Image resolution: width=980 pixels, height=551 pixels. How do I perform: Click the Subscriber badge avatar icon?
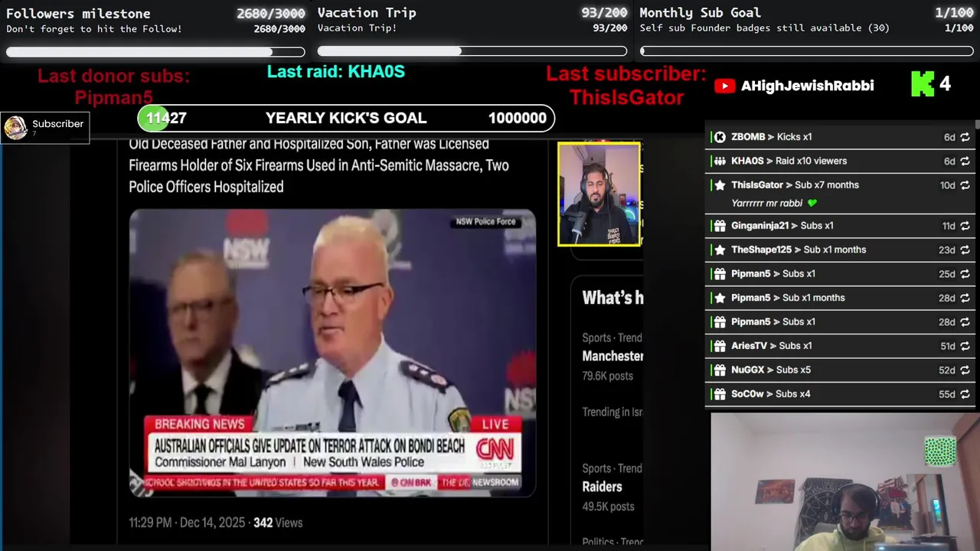tap(15, 128)
